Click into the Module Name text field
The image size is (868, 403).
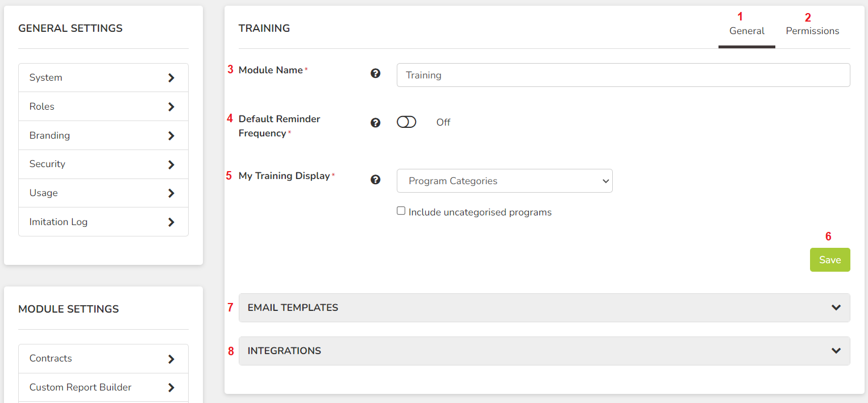(x=624, y=75)
